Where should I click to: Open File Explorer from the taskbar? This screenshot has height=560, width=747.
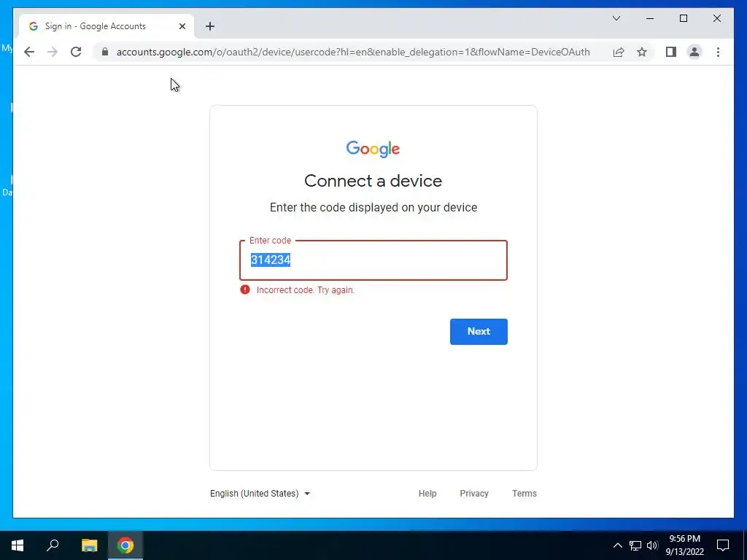[x=89, y=545]
